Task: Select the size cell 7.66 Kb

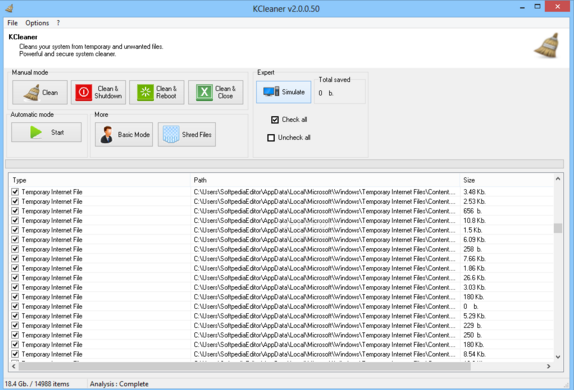Action: tap(474, 259)
